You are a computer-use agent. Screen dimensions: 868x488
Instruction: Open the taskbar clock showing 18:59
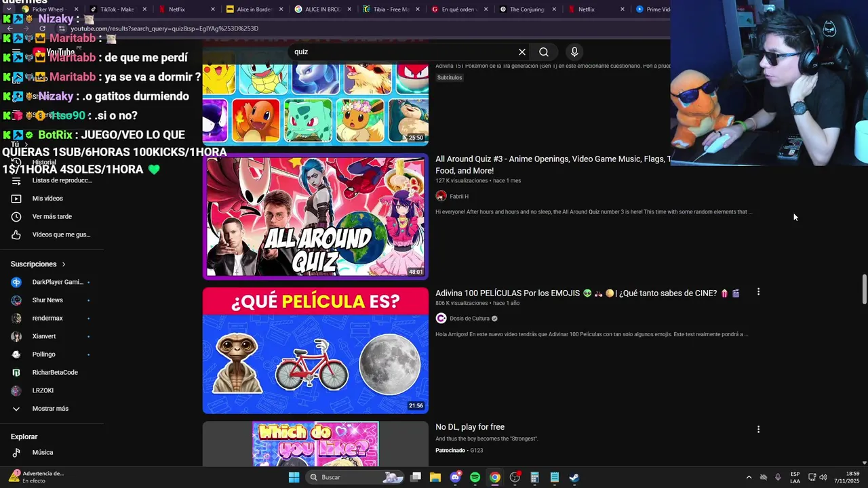pos(846,477)
